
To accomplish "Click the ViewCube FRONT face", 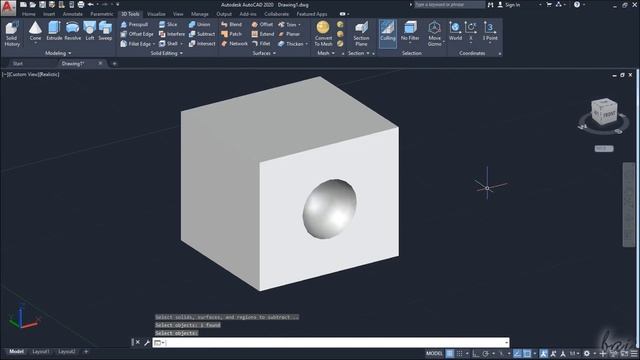I will pos(609,115).
